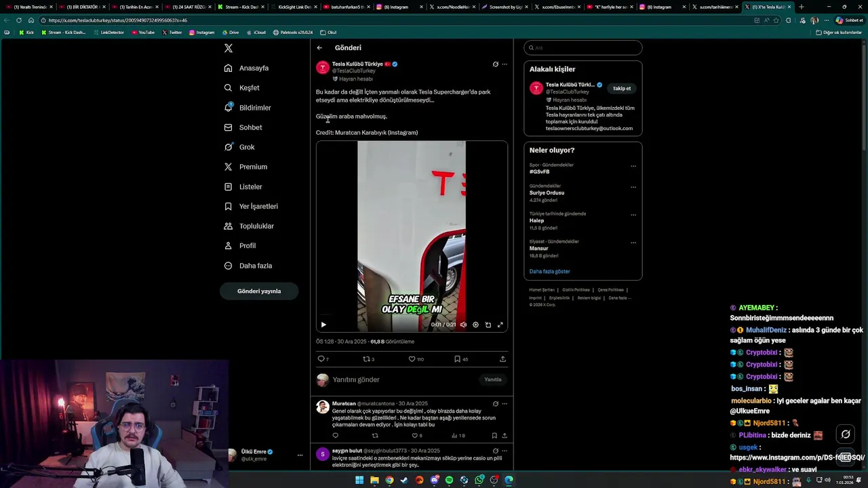The width and height of the screenshot is (868, 488).
Task: Toggle picture-in-picture on video
Action: pos(488,325)
